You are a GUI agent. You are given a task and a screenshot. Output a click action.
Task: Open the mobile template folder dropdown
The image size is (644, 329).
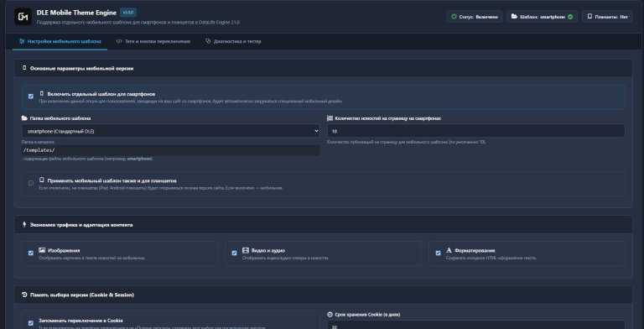(x=170, y=131)
